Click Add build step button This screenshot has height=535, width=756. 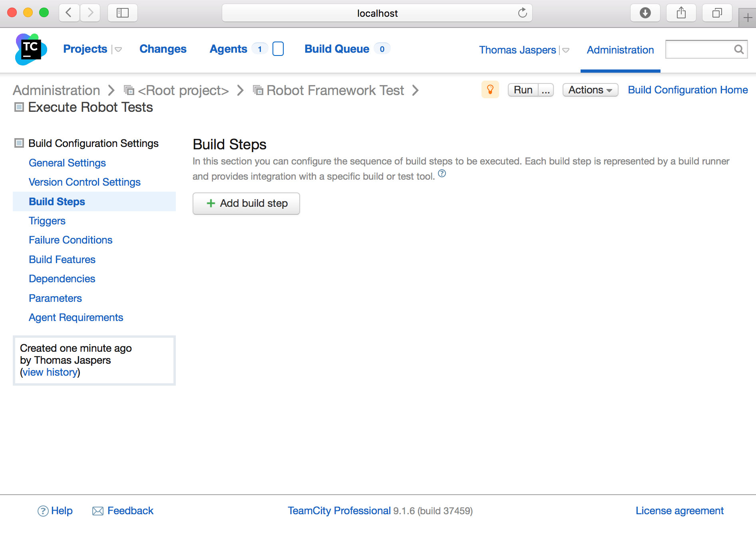point(246,204)
